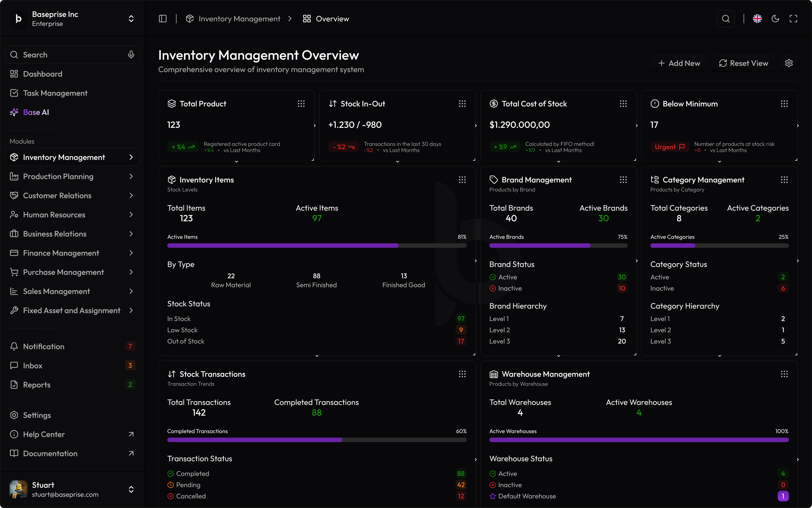Click the sidebar Search input field
Viewport: 812px width, 508px height.
pos(67,55)
